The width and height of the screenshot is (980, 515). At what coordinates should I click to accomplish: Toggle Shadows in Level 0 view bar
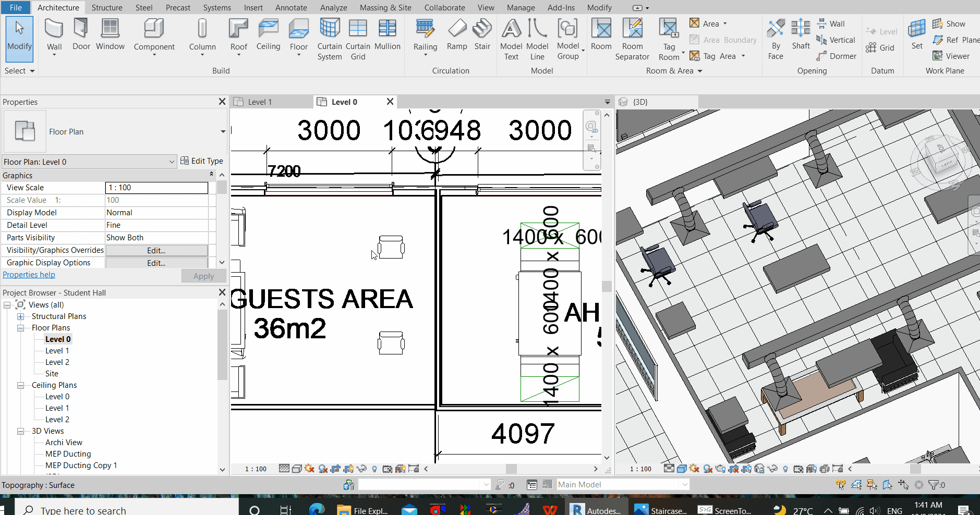coord(323,469)
